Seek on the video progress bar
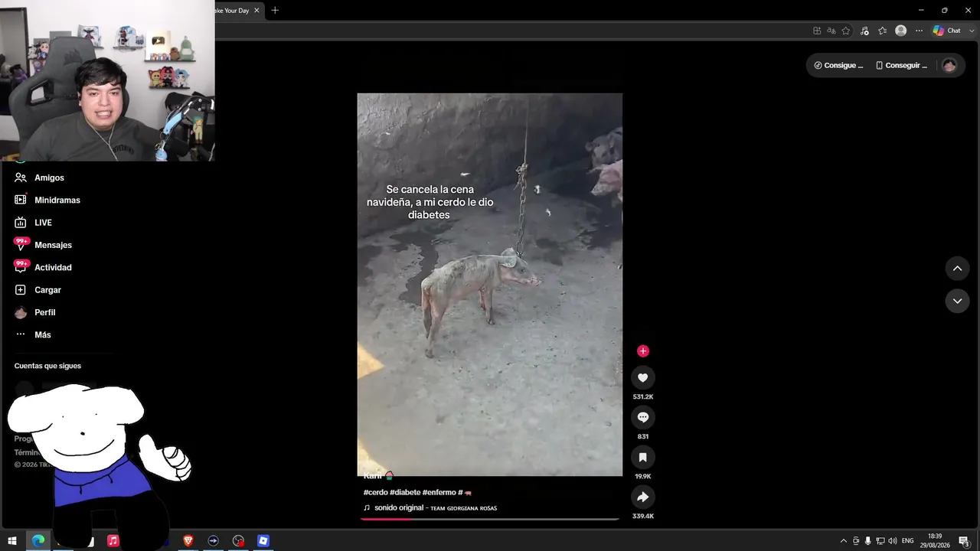Viewport: 980px width, 551px height. [x=489, y=519]
